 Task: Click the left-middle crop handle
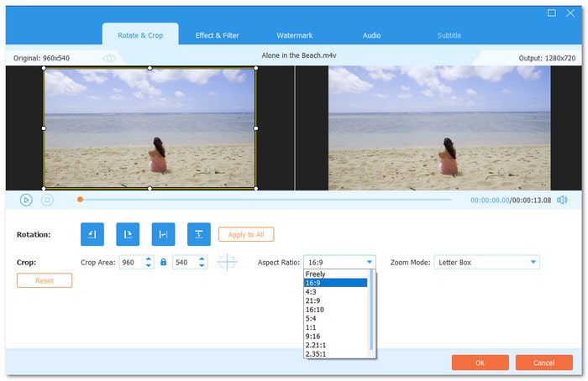click(x=44, y=128)
